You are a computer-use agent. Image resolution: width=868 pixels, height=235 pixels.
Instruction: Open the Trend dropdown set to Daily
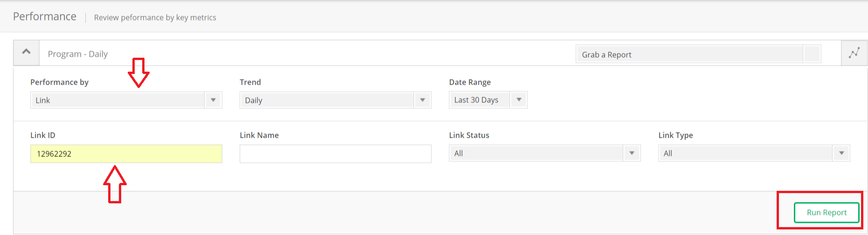[335, 100]
